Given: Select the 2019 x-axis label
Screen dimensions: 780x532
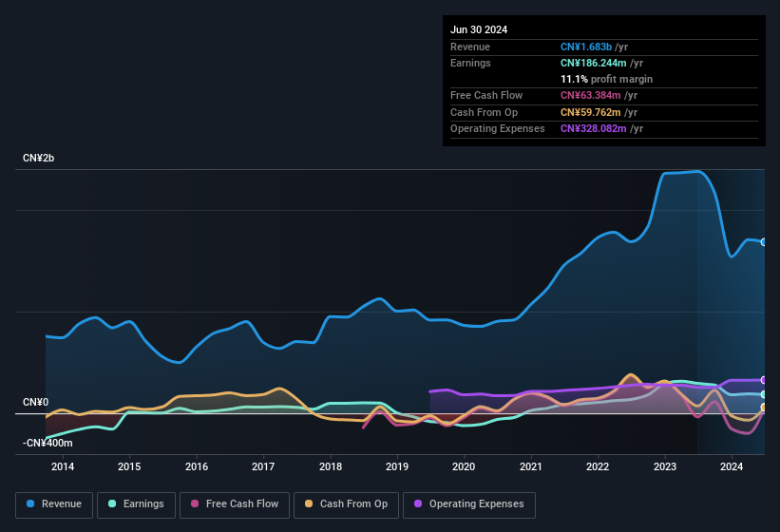Looking at the screenshot, I should 397,466.
